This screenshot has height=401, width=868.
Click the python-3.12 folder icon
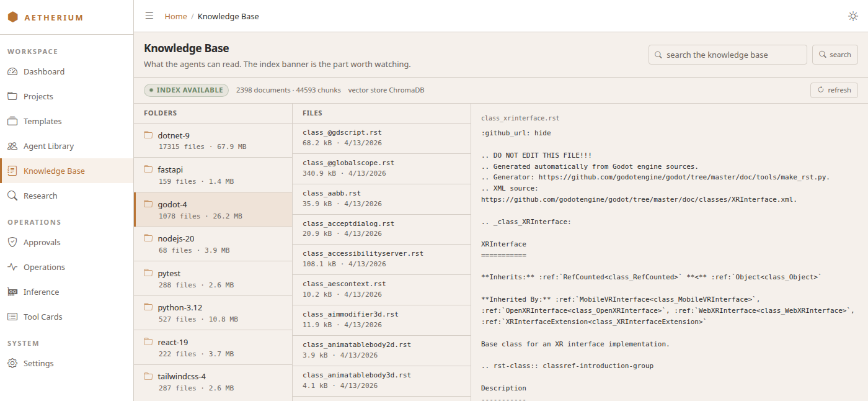coord(148,307)
